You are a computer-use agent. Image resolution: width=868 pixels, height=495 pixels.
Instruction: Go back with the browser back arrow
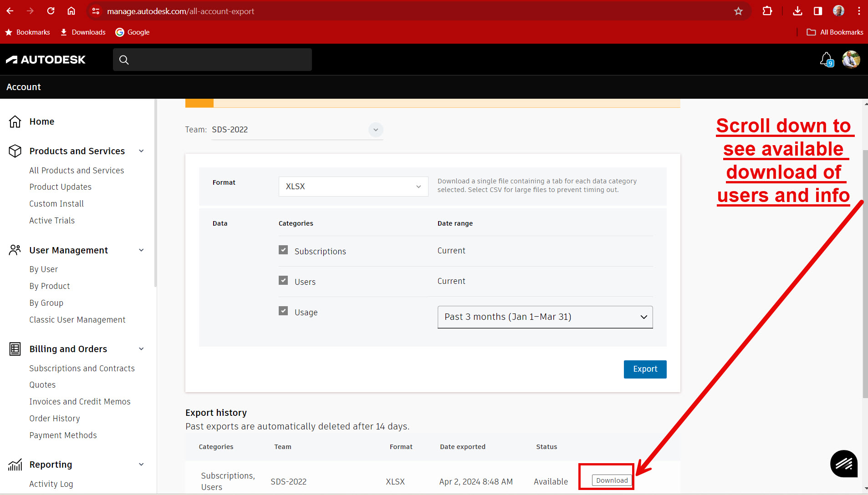[x=10, y=11]
